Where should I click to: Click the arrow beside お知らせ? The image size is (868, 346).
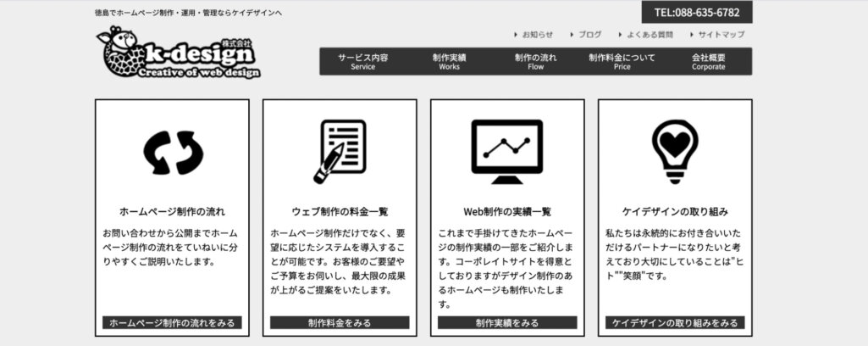pyautogui.click(x=516, y=35)
